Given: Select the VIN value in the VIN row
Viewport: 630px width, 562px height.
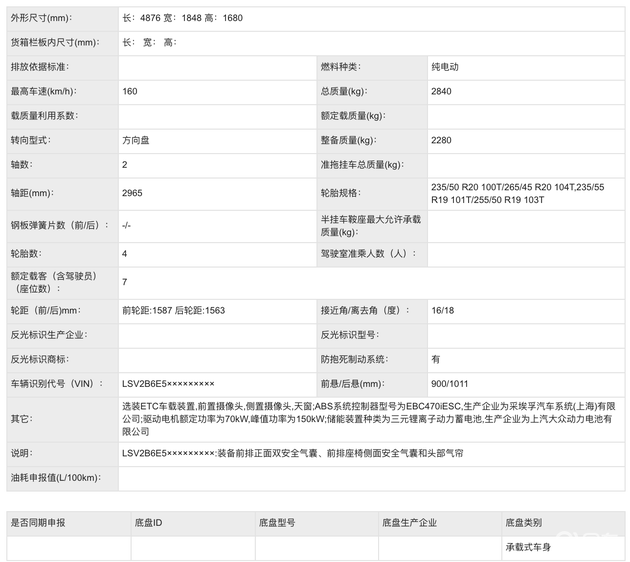Looking at the screenshot, I should 168,384.
